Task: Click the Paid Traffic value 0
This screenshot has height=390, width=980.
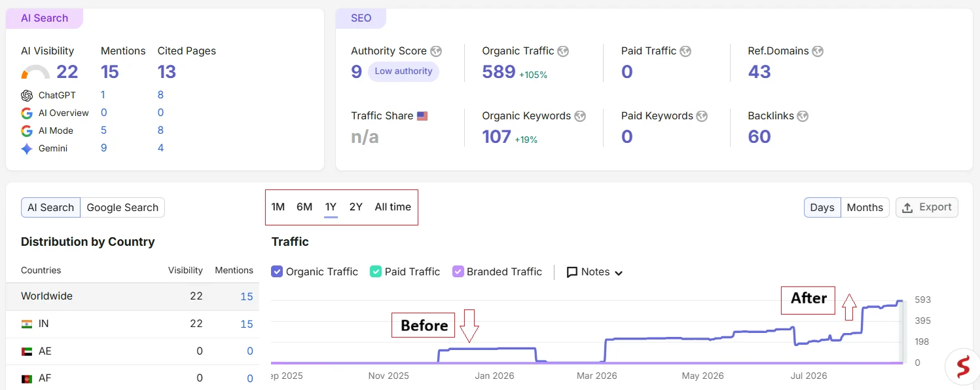Action: (x=627, y=72)
